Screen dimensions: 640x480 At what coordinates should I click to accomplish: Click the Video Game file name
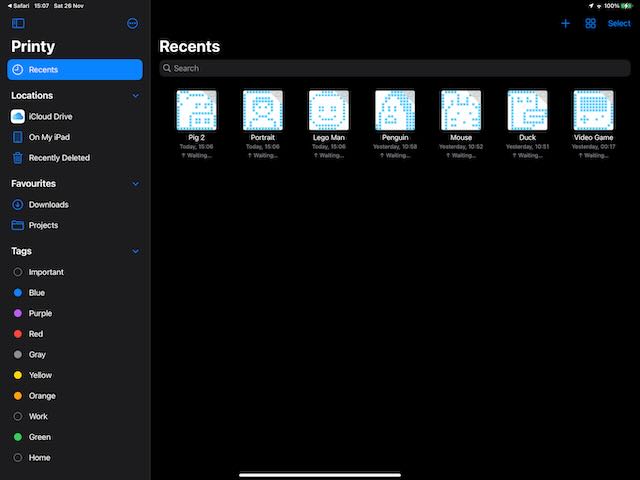(593, 138)
